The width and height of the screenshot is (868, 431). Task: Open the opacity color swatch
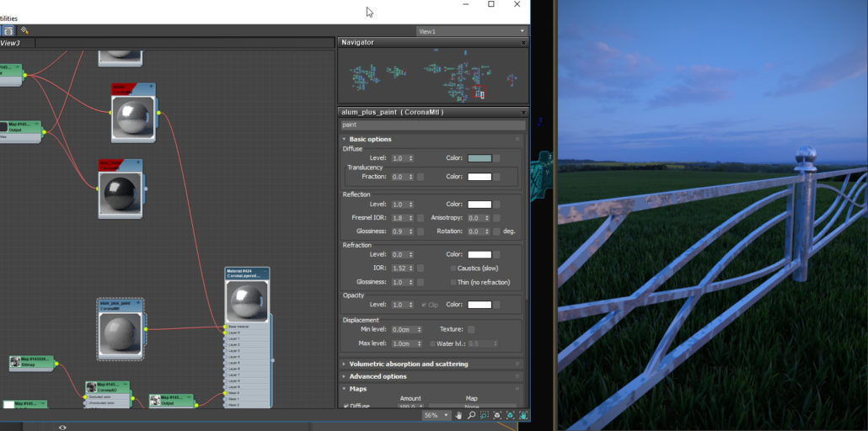(480, 305)
